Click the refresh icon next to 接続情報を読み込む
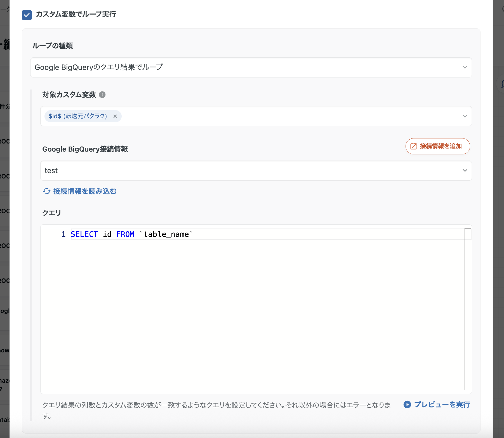Image resolution: width=504 pixels, height=438 pixels. click(x=46, y=191)
